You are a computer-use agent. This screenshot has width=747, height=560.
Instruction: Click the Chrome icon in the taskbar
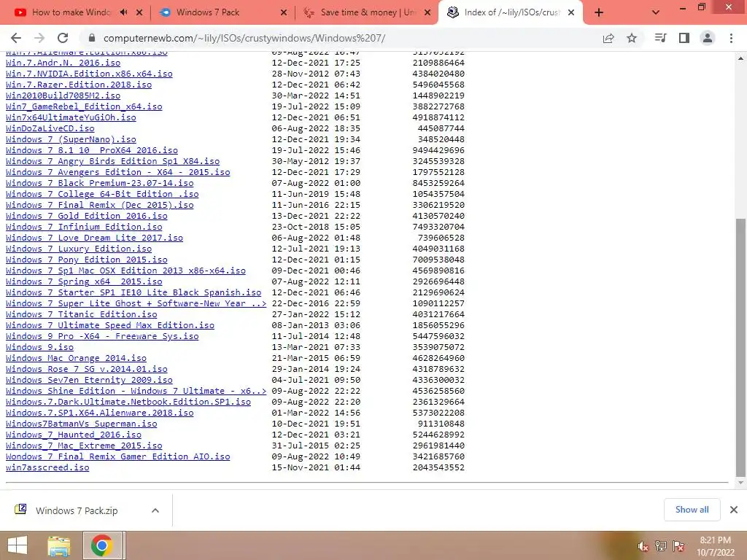click(x=102, y=545)
